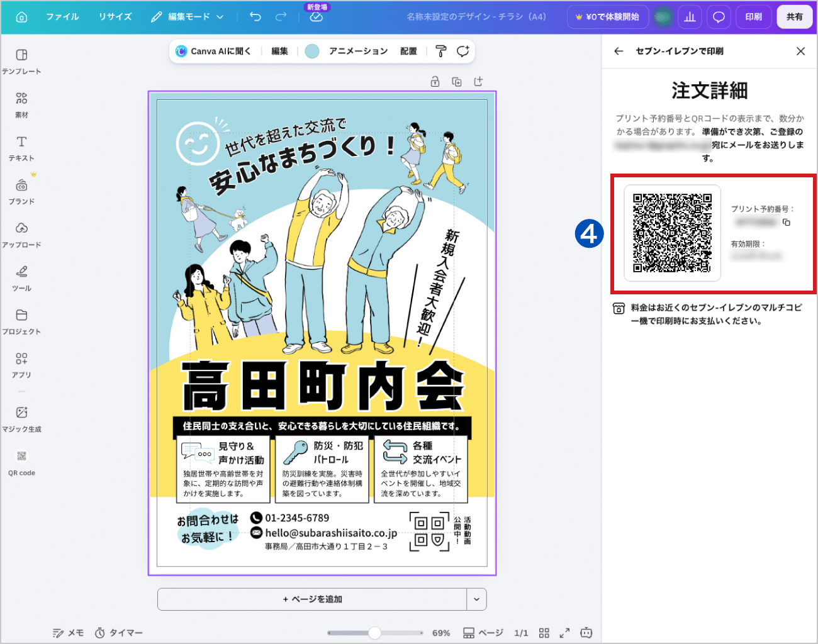This screenshot has width=818, height=644.
Task: Copy the プリント予約番号
Action: (x=787, y=223)
